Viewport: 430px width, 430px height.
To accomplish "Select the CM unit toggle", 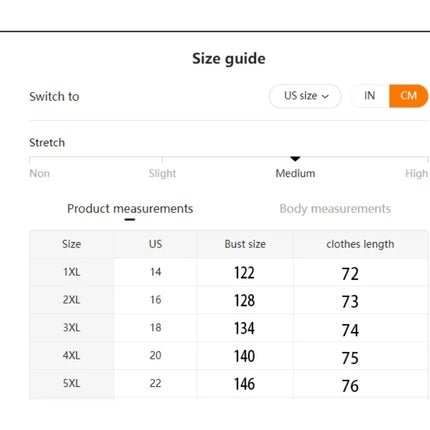I will click(408, 96).
